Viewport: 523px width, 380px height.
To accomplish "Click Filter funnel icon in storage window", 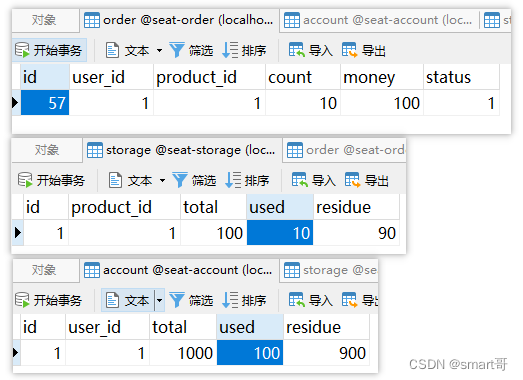I will point(180,180).
